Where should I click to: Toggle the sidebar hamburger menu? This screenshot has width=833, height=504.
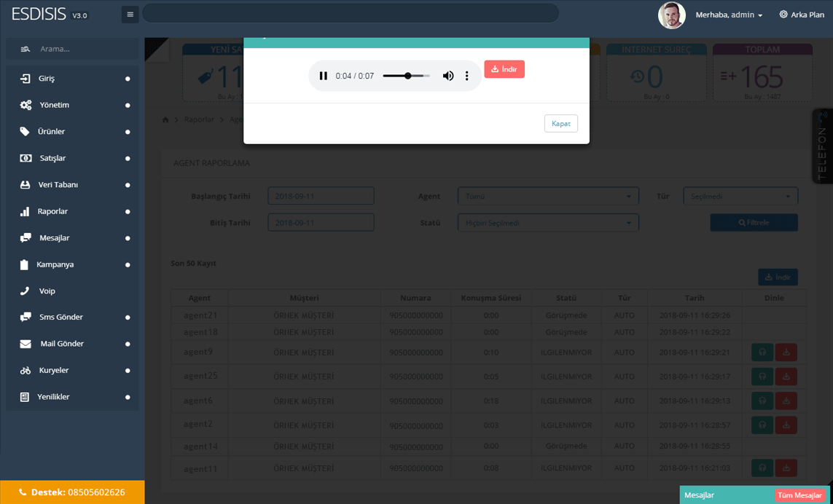pyautogui.click(x=130, y=14)
